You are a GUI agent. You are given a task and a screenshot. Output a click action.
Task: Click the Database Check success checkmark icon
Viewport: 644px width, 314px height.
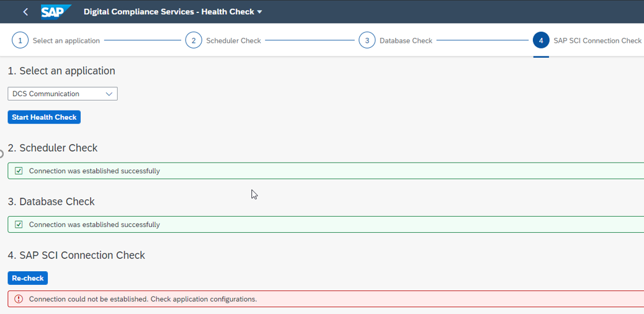pyautogui.click(x=19, y=225)
